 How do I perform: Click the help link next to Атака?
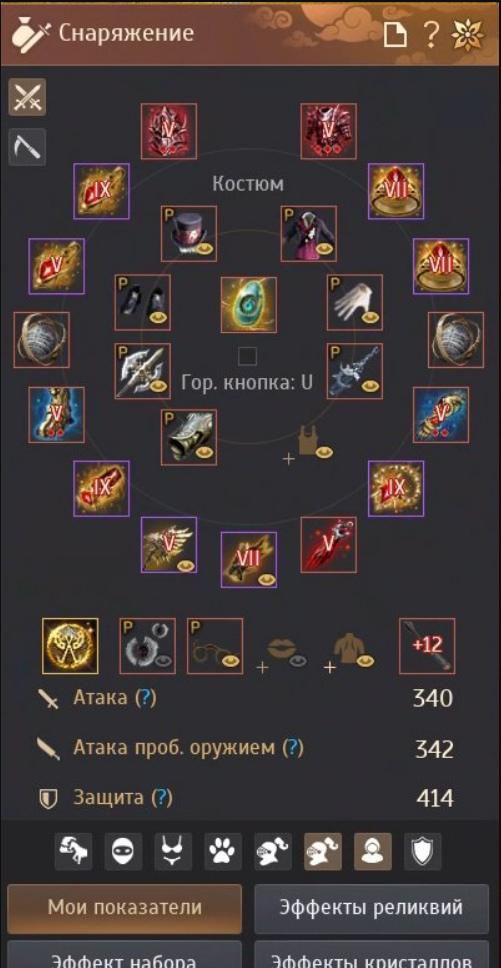click(145, 698)
